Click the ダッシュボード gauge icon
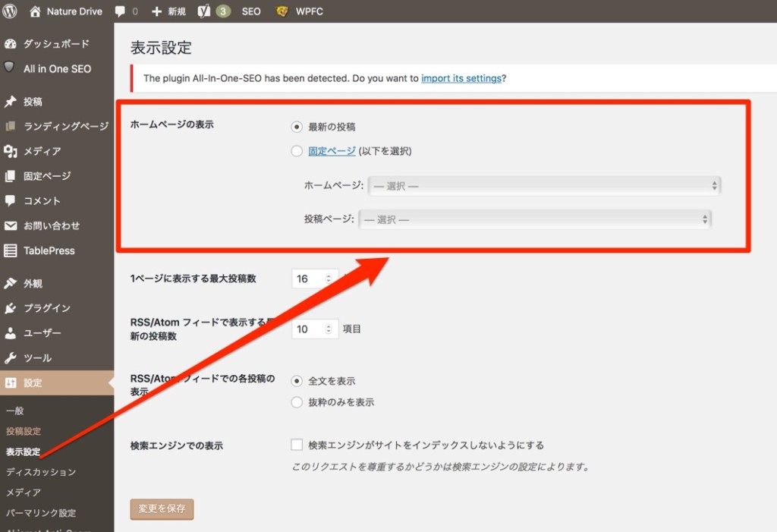 (x=11, y=43)
